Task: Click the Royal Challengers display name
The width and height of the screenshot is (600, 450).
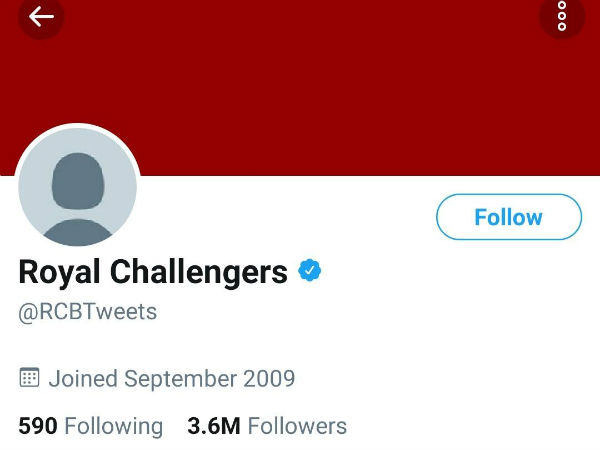Action: pyautogui.click(x=153, y=271)
